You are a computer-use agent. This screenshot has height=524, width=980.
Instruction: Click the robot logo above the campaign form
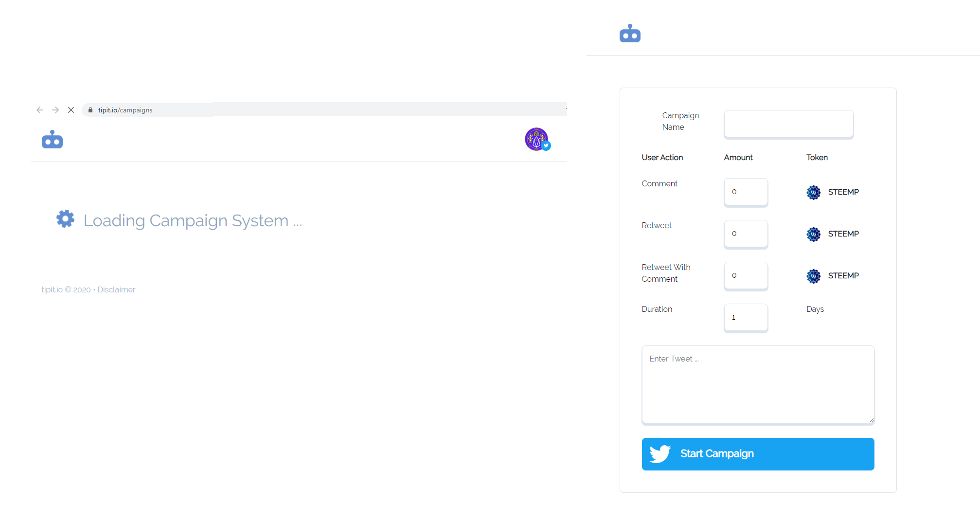pyautogui.click(x=630, y=34)
